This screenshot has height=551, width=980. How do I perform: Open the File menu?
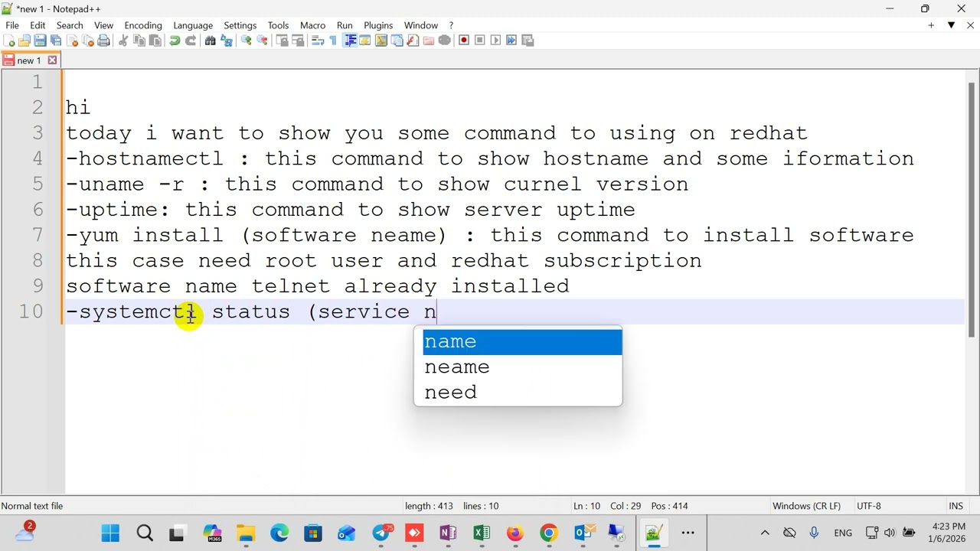point(12,25)
